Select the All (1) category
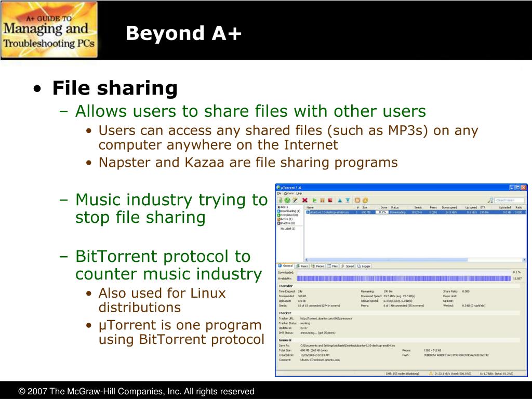 click(283, 207)
